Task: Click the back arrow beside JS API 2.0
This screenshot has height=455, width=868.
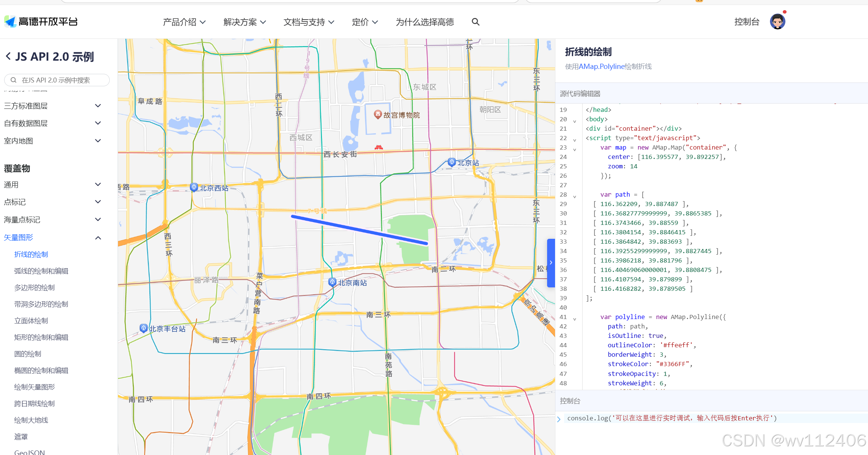Action: [8, 56]
